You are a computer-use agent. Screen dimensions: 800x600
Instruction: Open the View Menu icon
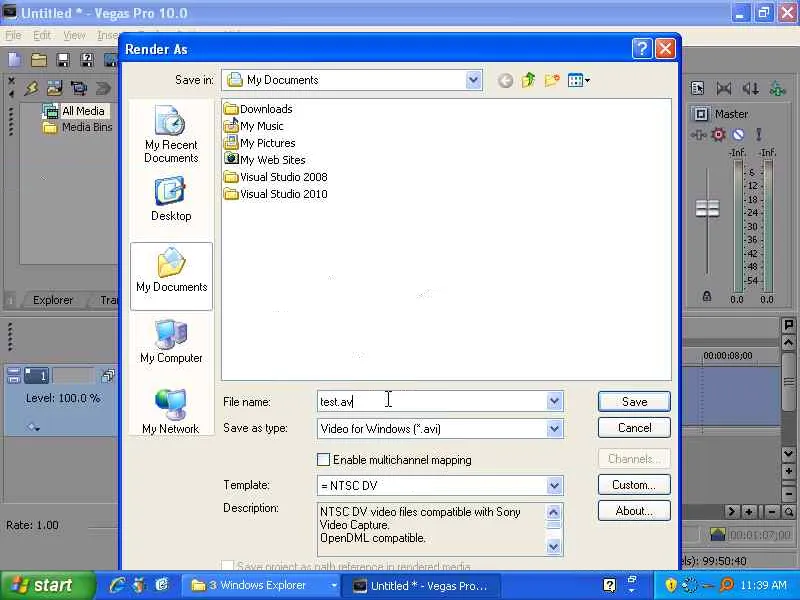pos(579,80)
